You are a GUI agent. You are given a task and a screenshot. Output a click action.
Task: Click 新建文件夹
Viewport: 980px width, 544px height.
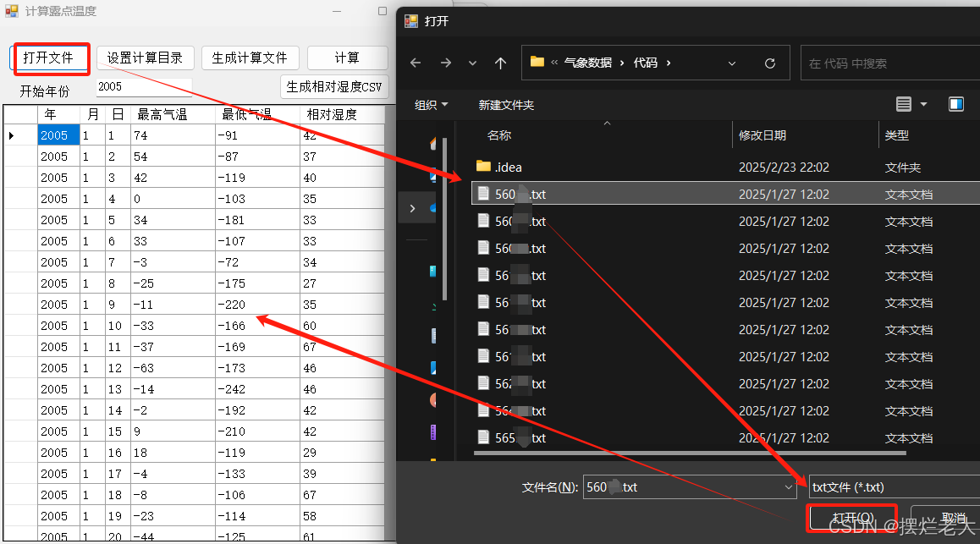(506, 105)
